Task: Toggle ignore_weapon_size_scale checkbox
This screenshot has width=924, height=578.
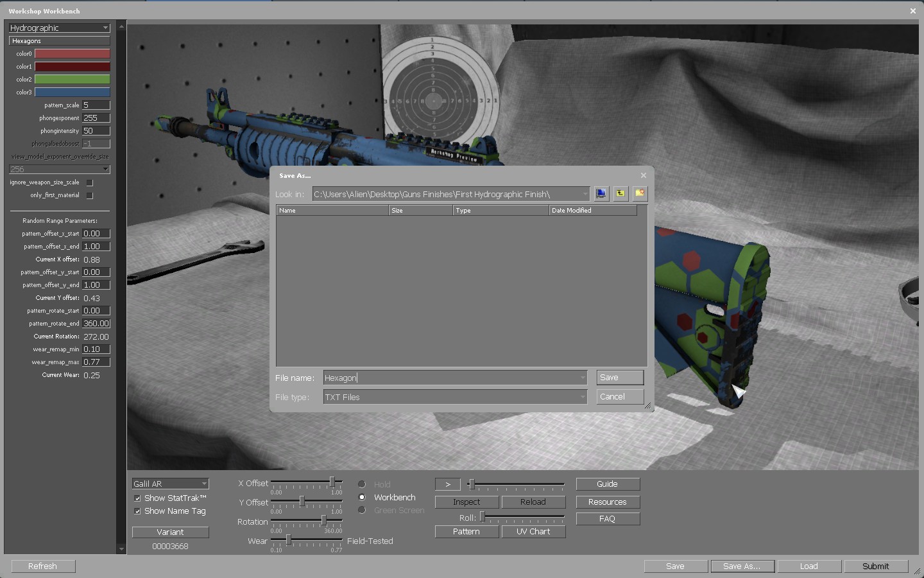Action: [90, 182]
